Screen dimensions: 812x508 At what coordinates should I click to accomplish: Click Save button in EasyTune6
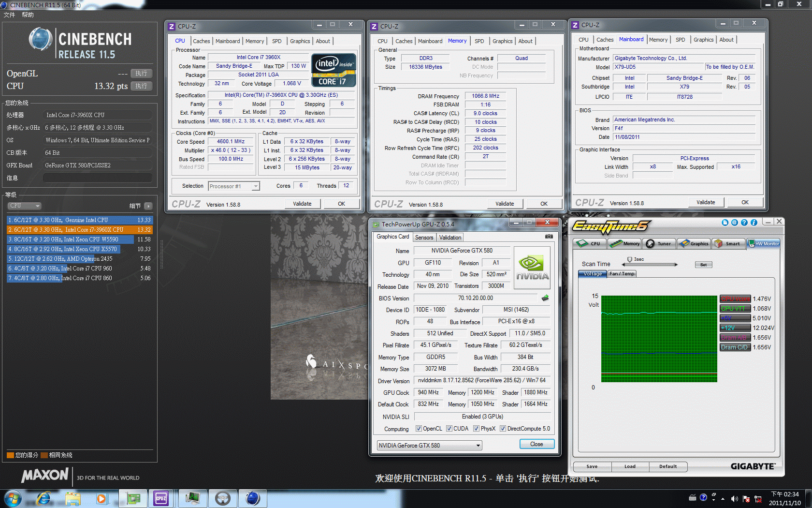point(592,466)
